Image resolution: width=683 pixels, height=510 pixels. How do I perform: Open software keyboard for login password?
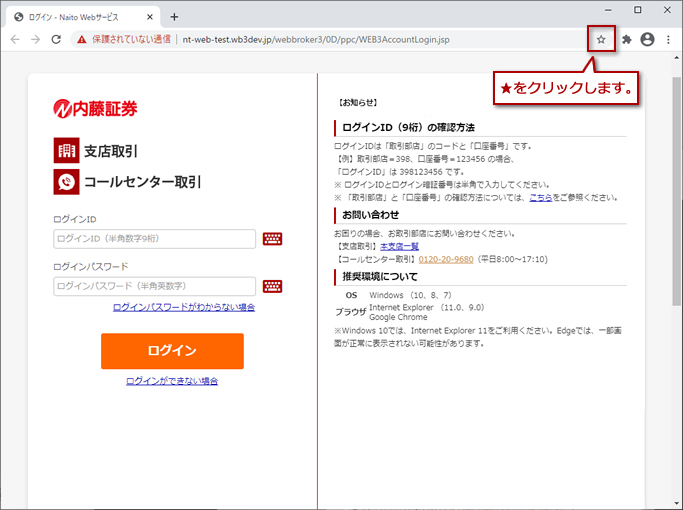[x=272, y=286]
